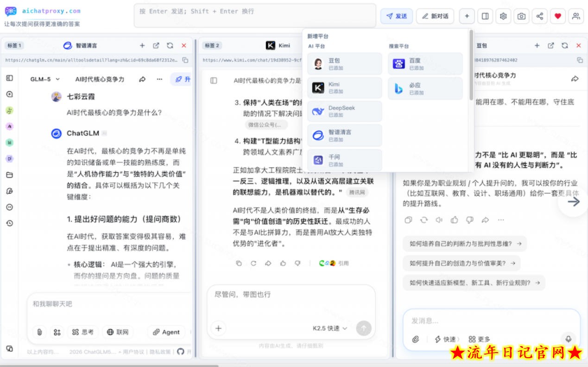Toggle the ChatGLM sidebar collapse icon

click(x=9, y=78)
